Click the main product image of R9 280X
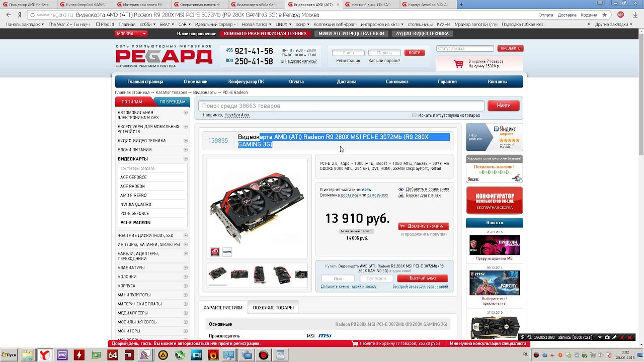Screen dimensions: 644x362 point(257,206)
